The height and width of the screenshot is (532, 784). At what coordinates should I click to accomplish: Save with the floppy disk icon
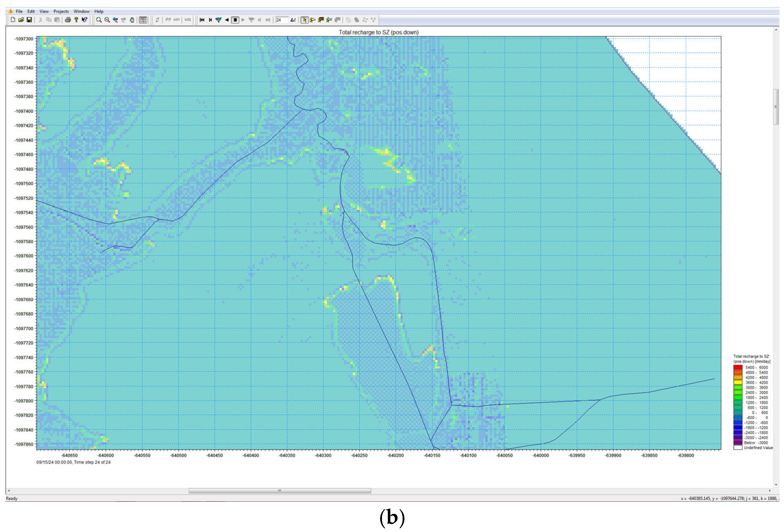click(x=29, y=20)
